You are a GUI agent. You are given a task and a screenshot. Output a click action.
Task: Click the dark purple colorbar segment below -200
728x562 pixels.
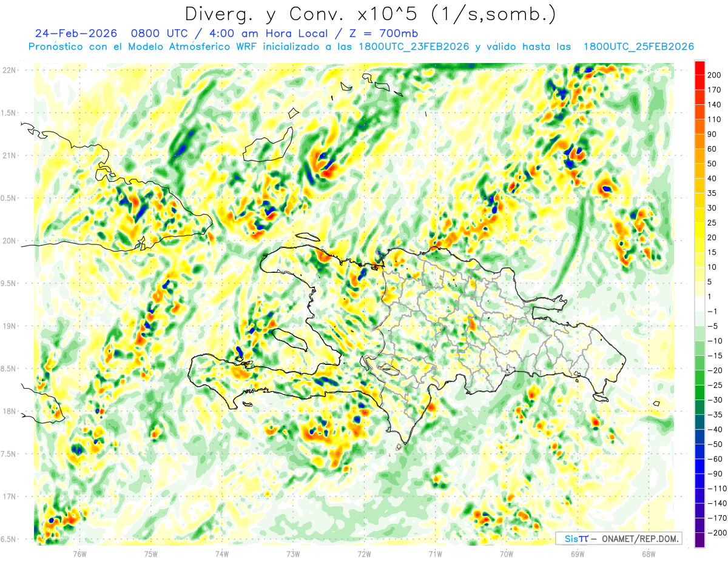[699, 540]
